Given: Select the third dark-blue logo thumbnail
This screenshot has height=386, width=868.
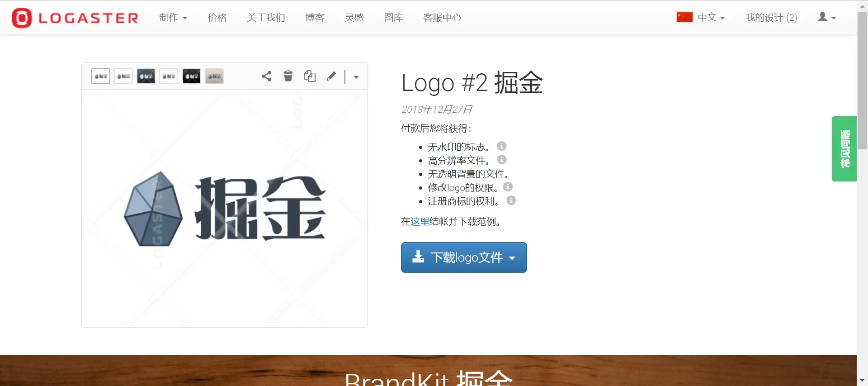Looking at the screenshot, I should coord(146,76).
